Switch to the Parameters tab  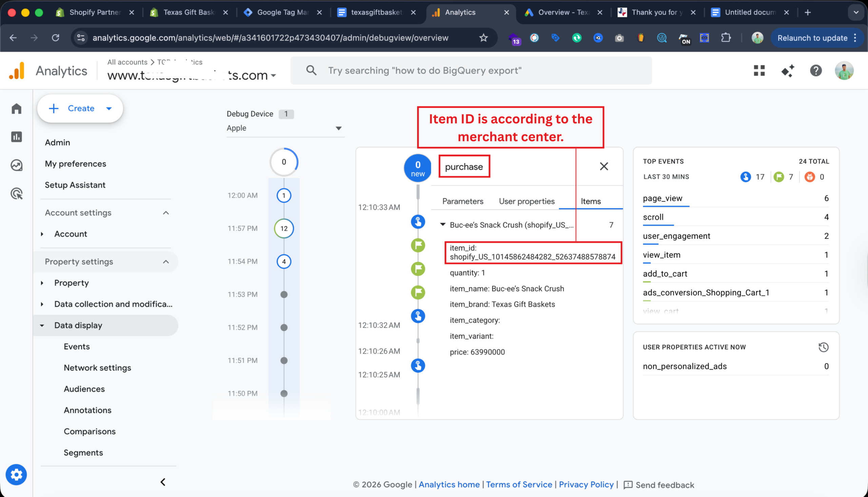pyautogui.click(x=462, y=201)
